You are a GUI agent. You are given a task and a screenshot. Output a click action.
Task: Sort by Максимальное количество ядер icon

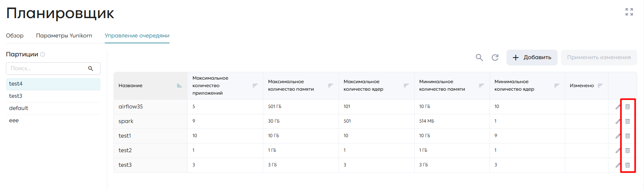click(x=406, y=86)
